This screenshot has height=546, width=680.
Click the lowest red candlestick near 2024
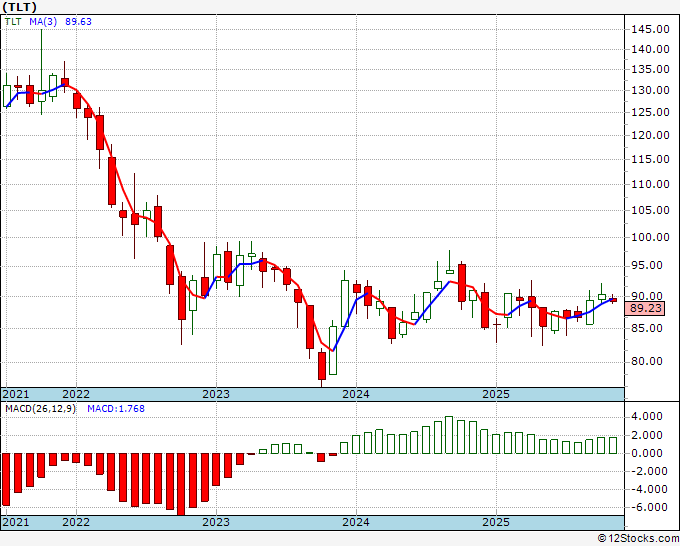pos(322,365)
